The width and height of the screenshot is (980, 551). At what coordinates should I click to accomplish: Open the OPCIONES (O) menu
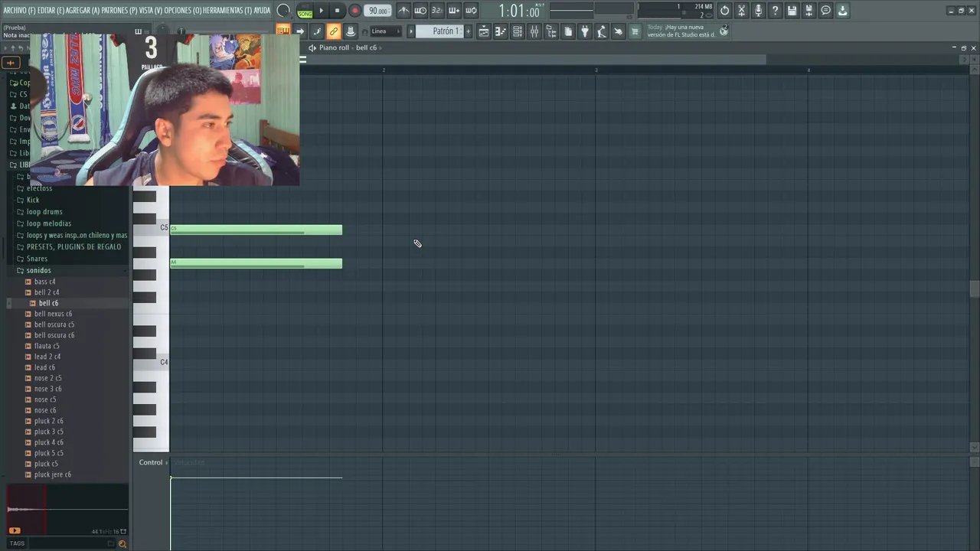[x=183, y=11]
